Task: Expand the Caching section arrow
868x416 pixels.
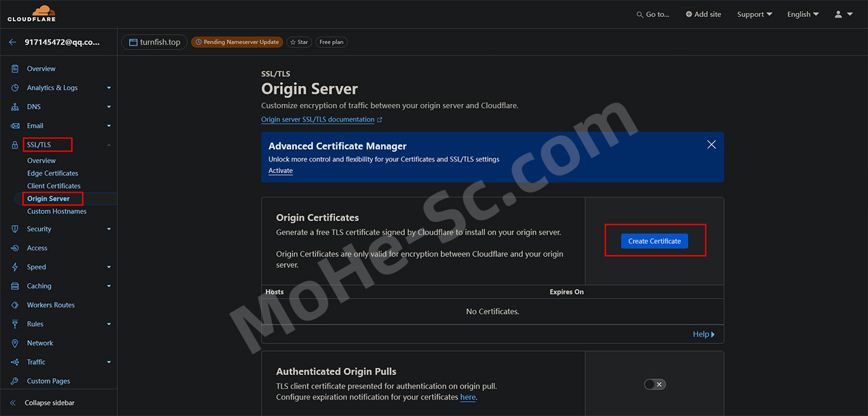Action: (108, 286)
